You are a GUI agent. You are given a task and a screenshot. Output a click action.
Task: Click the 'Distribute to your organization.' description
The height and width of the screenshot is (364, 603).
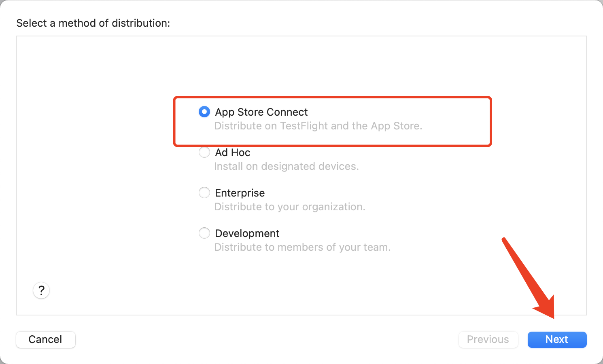pyautogui.click(x=290, y=207)
